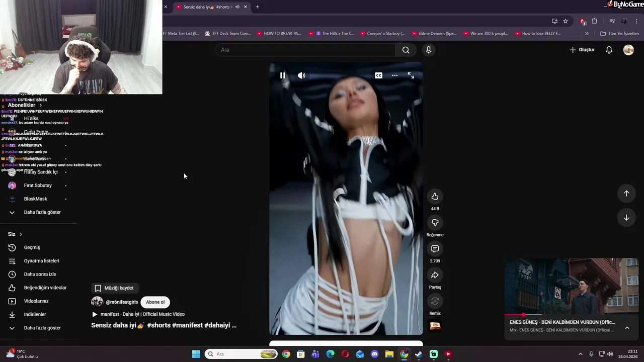
Task: Open the Oluştur create menu
Action: tap(582, 50)
